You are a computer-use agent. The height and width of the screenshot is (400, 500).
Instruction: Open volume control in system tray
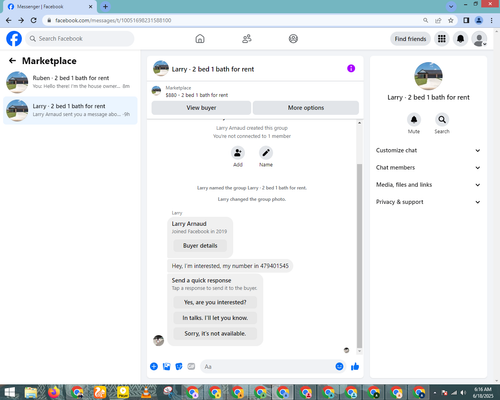tap(463, 393)
